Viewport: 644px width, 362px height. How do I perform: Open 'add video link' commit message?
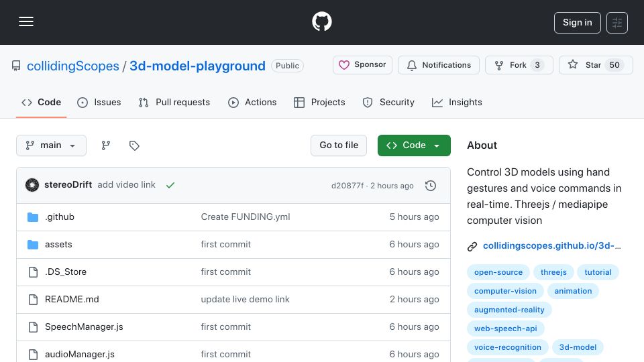127,185
